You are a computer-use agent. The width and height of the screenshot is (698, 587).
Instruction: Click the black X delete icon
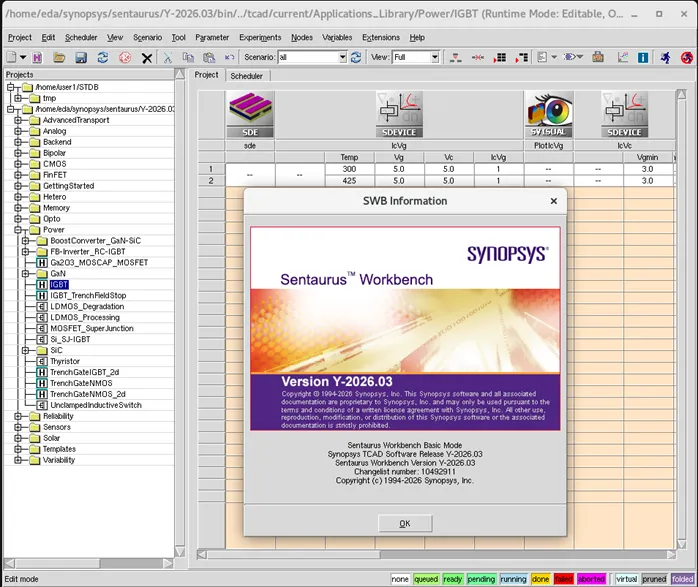(147, 58)
